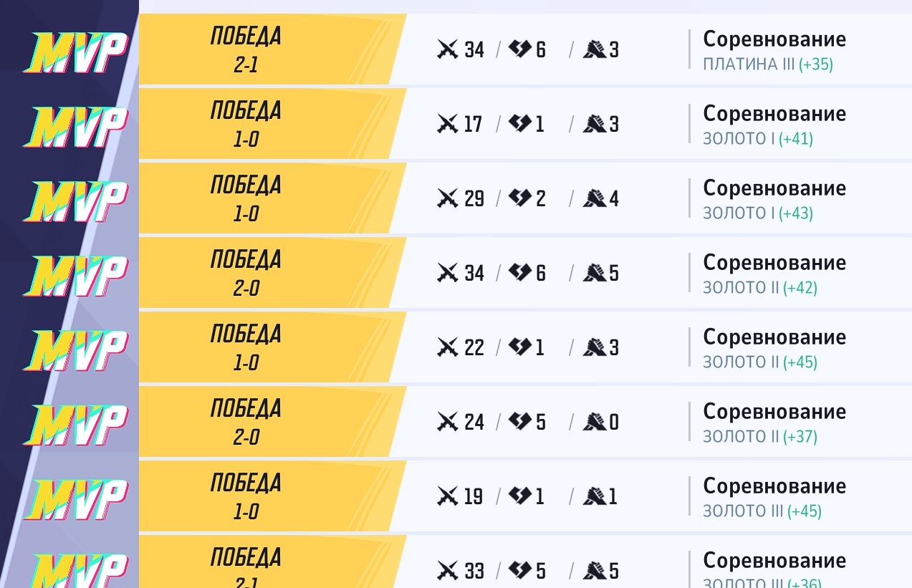Click the crossed swords icon beside 22 kills
This screenshot has width=912, height=588.
pos(448,347)
